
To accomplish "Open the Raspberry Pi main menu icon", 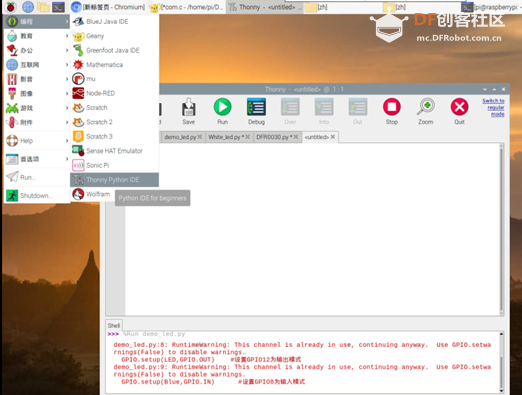I will pyautogui.click(x=11, y=7).
